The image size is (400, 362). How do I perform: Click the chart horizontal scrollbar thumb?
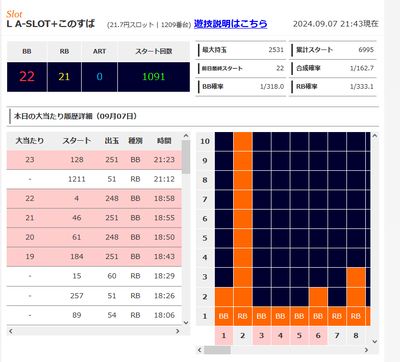tap(217, 350)
